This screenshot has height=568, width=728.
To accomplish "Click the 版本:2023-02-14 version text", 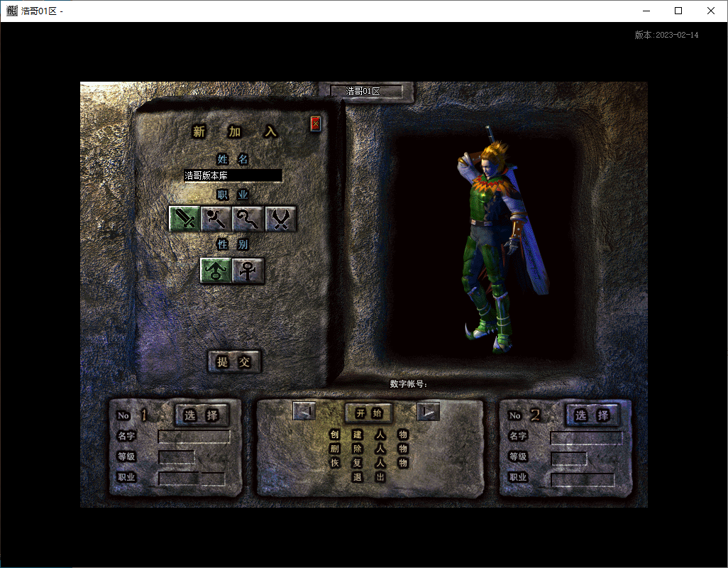I will point(666,35).
